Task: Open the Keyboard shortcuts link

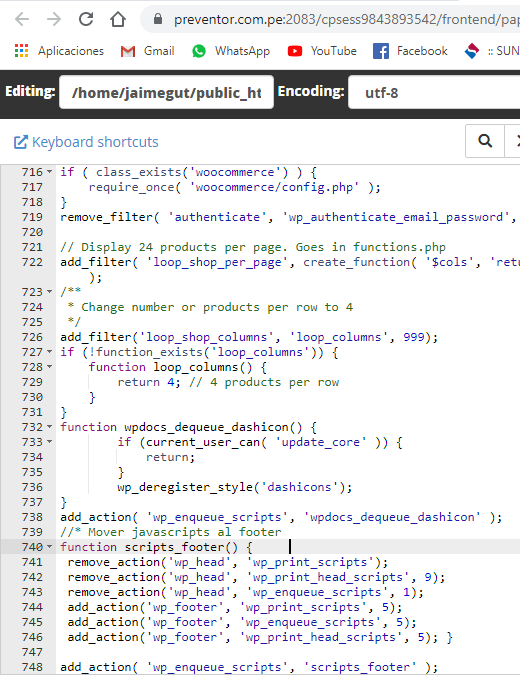Action: click(86, 142)
